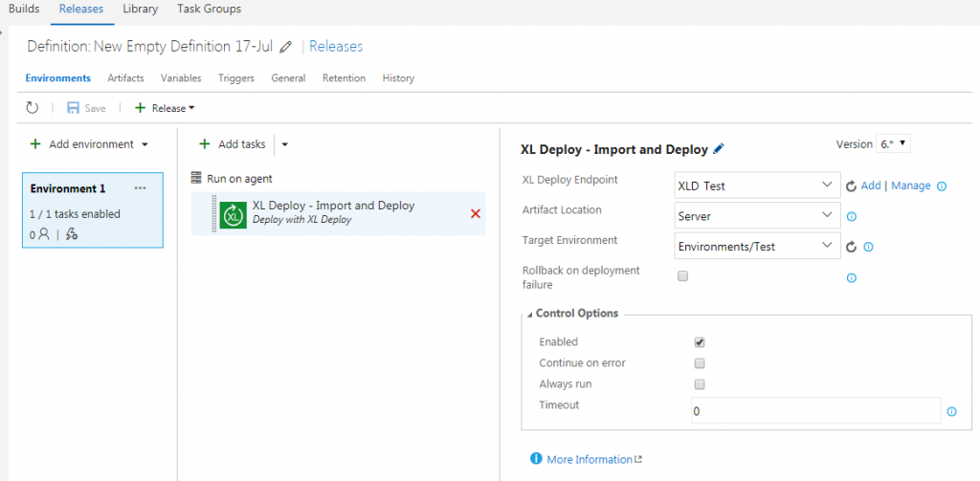This screenshot has height=481, width=980.
Task: Show info for XL Deploy Endpoint
Action: pyautogui.click(x=942, y=186)
